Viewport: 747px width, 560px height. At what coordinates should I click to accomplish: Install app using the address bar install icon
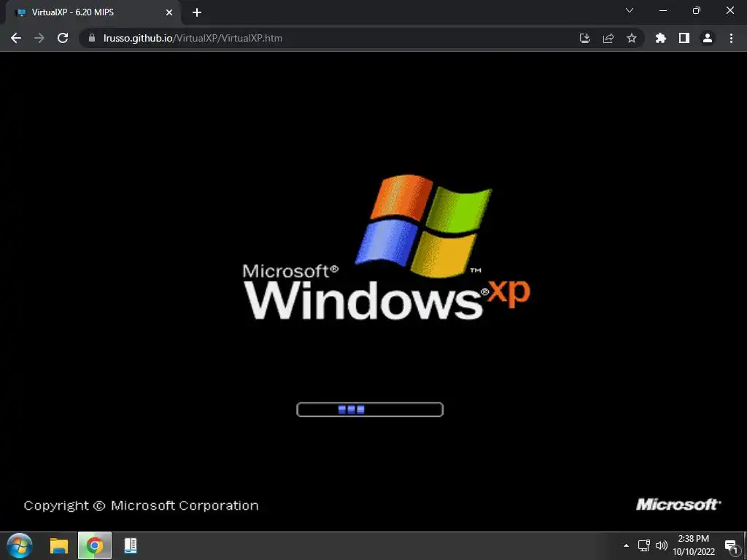click(x=584, y=38)
